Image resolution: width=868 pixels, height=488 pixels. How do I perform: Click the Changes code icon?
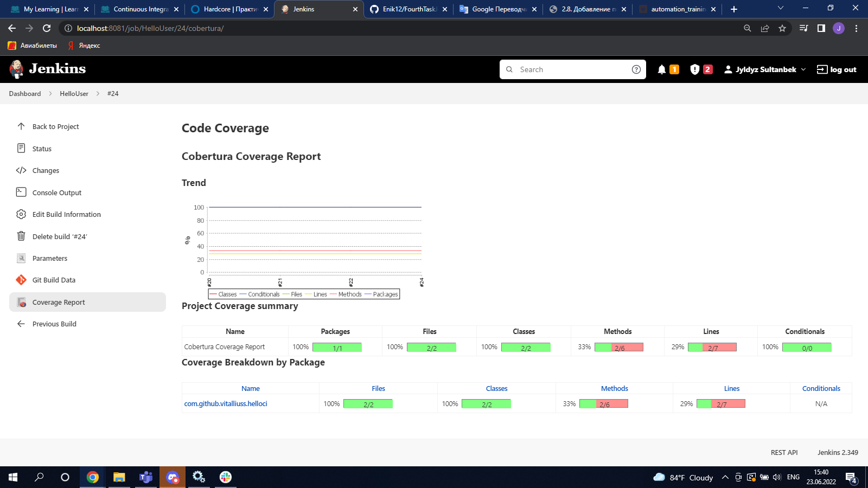click(21, 170)
